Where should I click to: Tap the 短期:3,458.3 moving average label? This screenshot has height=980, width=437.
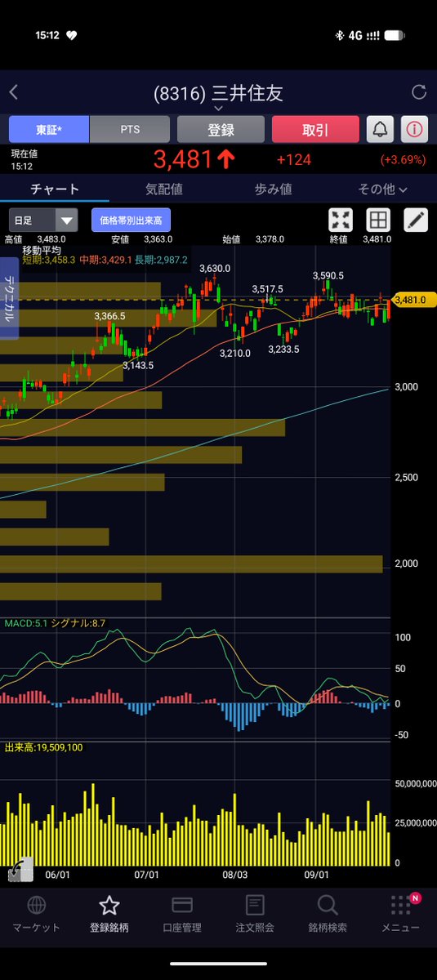pyautogui.click(x=48, y=259)
